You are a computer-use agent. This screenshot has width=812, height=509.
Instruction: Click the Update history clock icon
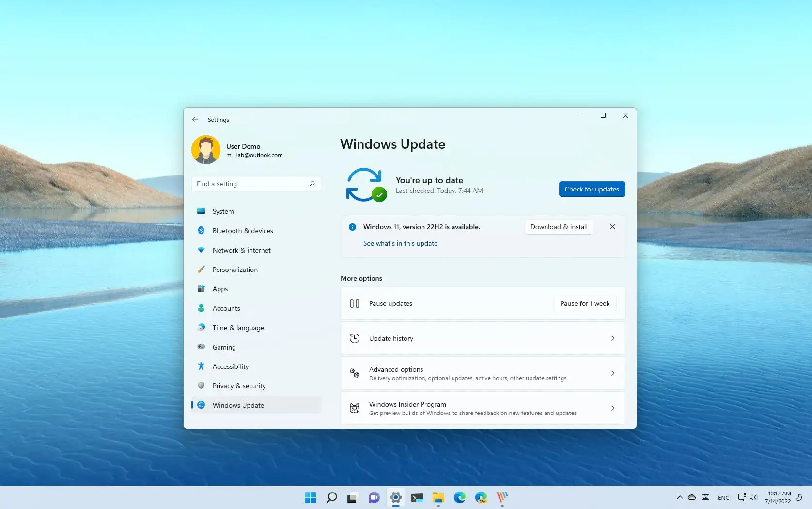pyautogui.click(x=355, y=338)
